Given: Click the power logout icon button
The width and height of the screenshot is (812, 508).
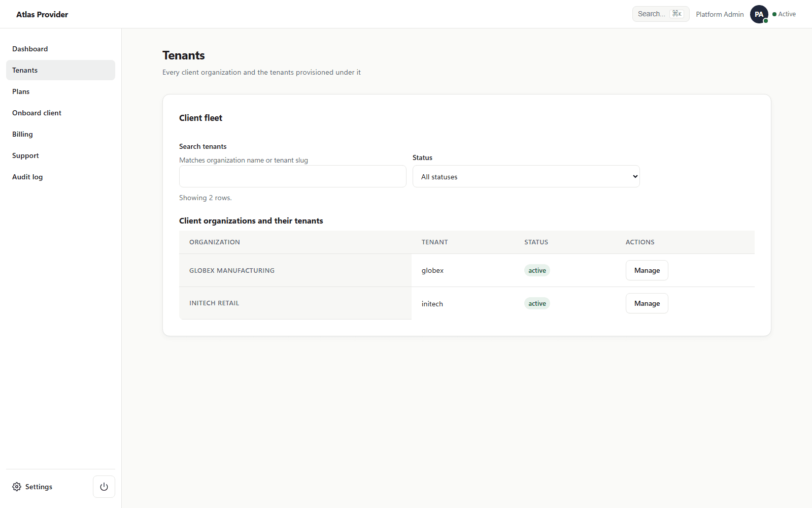Looking at the screenshot, I should tap(104, 487).
